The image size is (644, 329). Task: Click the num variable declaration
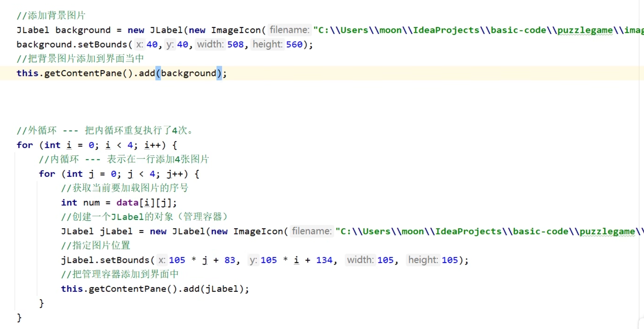coord(91,203)
